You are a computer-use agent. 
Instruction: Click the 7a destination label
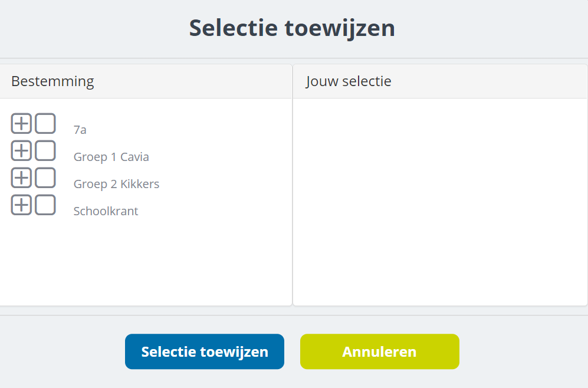(80, 130)
